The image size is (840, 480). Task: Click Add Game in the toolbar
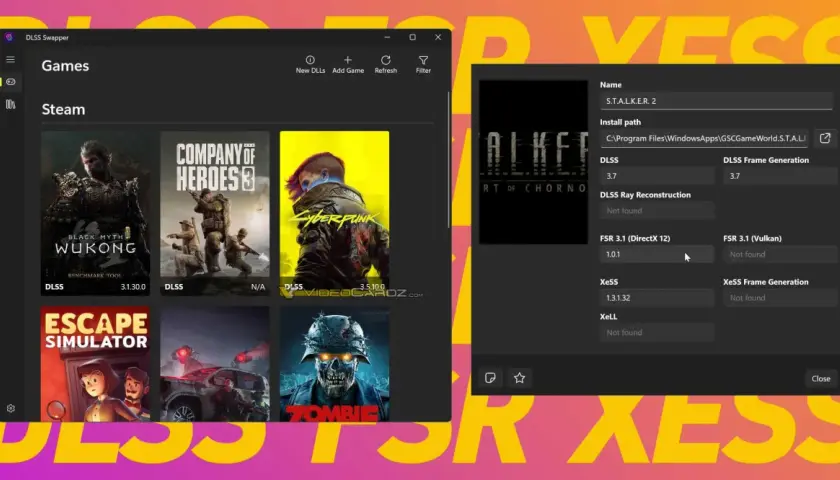point(348,64)
